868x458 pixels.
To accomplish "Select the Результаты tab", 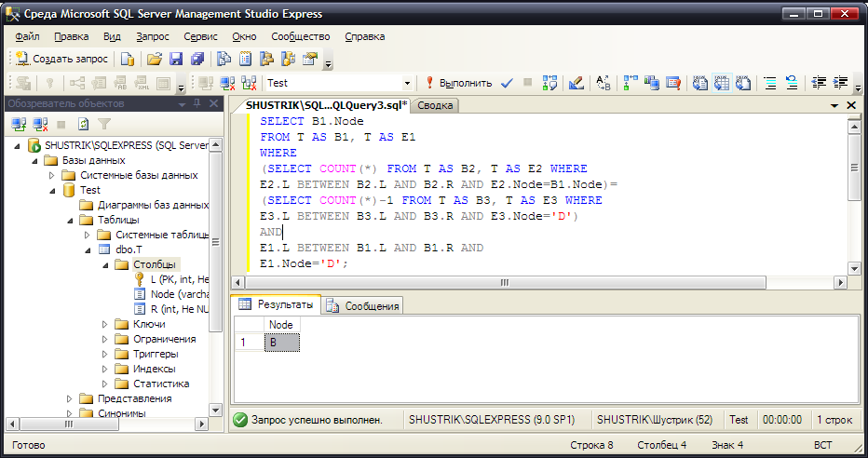I will (x=277, y=304).
